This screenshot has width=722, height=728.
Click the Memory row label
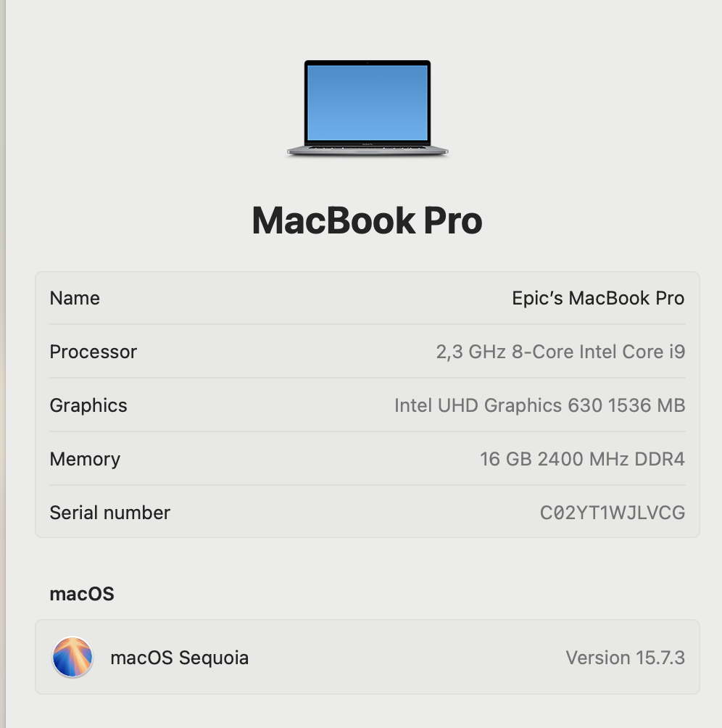(85, 459)
